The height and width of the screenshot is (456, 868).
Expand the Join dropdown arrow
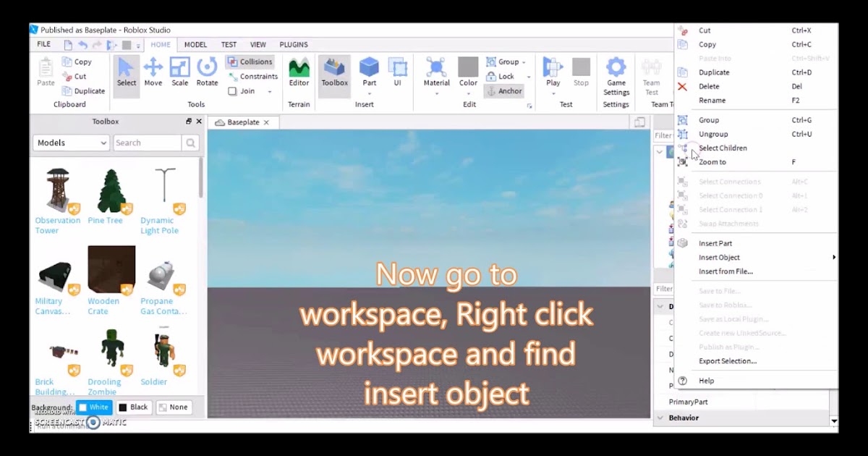tap(270, 92)
